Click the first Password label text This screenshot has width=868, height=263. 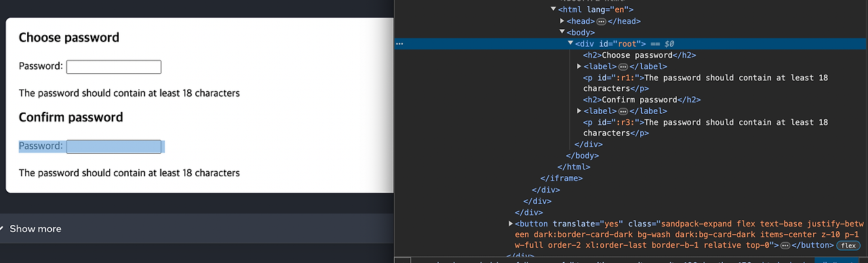41,66
